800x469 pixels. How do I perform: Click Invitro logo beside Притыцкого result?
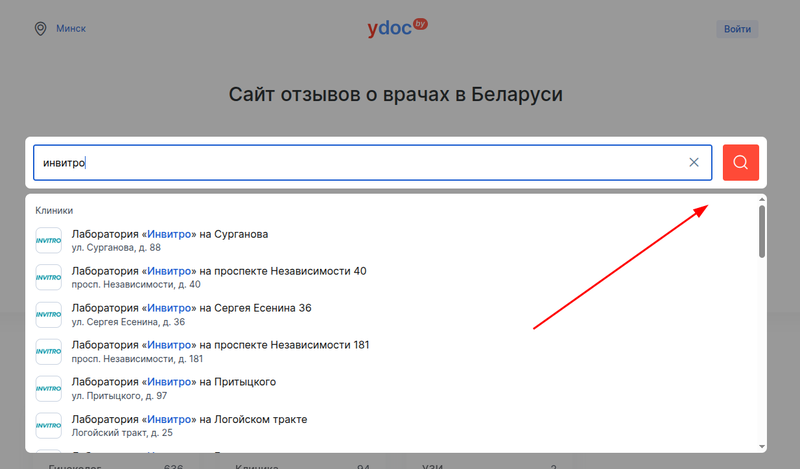click(48, 388)
